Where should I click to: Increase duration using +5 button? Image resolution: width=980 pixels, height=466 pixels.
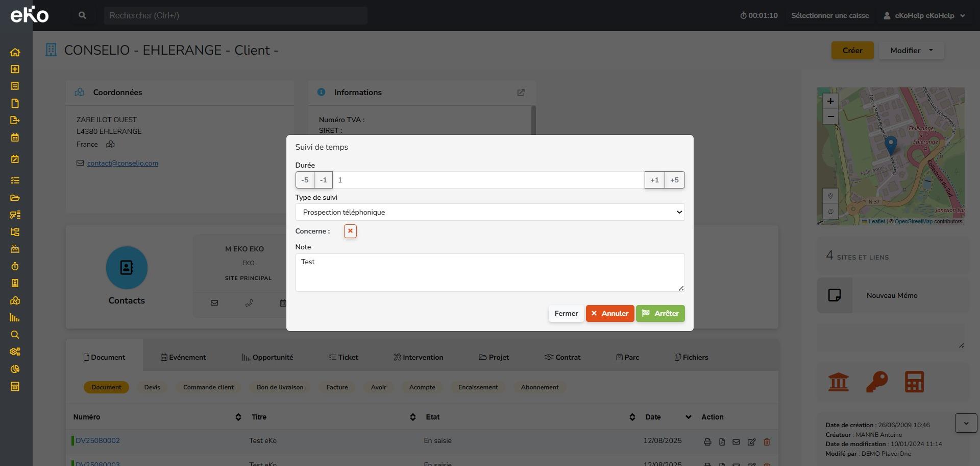pos(674,180)
